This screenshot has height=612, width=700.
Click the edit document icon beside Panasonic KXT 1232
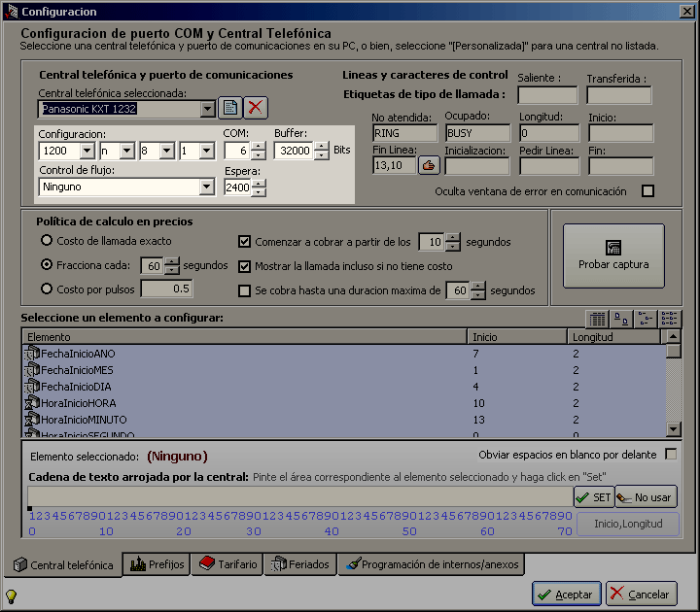(x=230, y=108)
